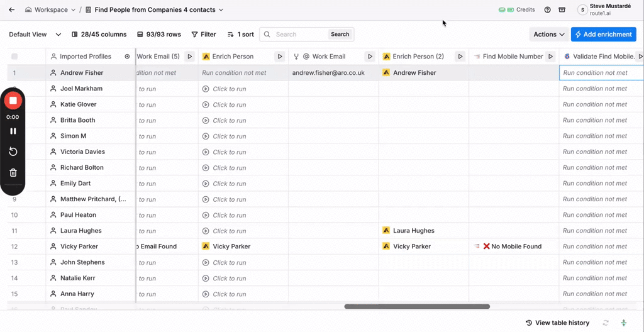Click the back arrow in the top bar
644x332 pixels.
pyautogui.click(x=11, y=10)
